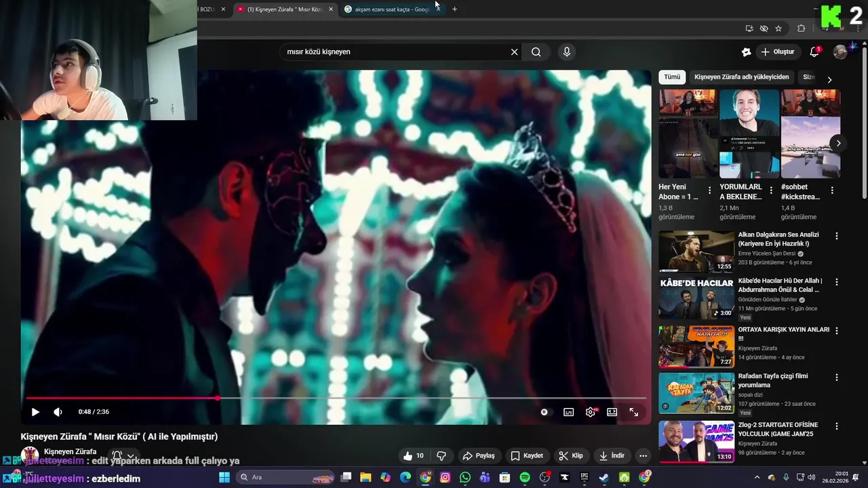Open options for Kâbe'de Hacılar video

(836, 282)
